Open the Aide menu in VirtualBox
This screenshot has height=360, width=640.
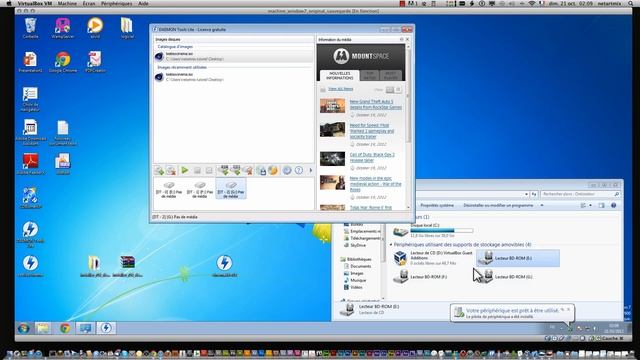[143, 3]
